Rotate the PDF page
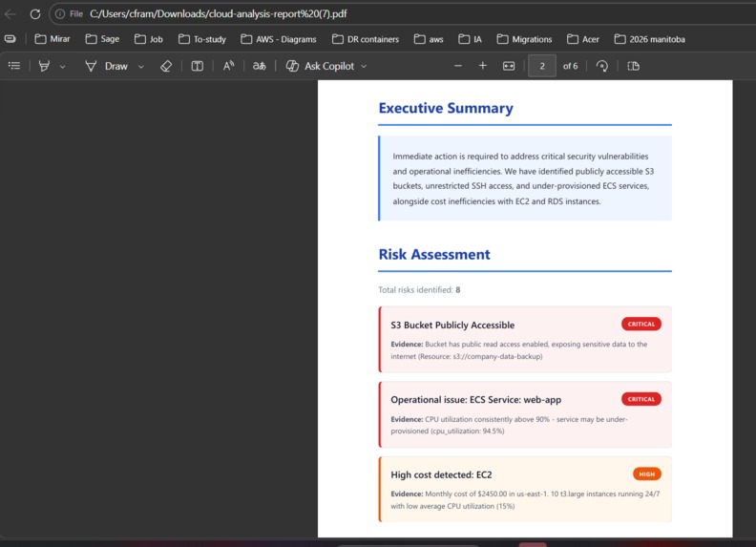Viewport: 756px width, 547px height. point(601,66)
